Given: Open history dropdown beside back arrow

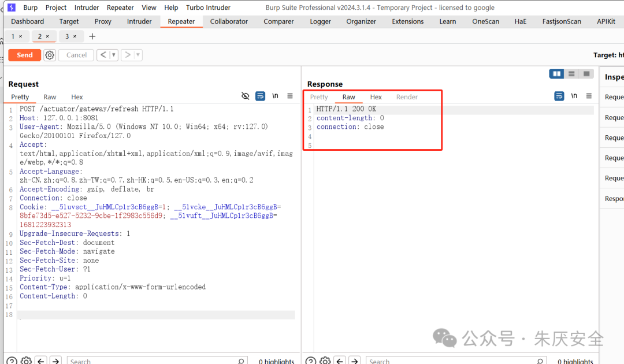Looking at the screenshot, I should point(113,55).
